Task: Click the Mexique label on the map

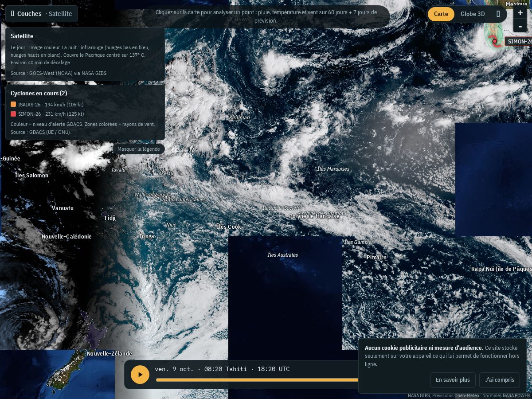Action: [x=516, y=4]
